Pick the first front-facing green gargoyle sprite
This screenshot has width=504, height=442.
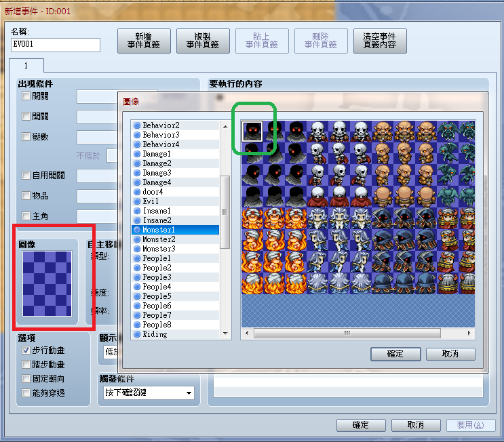tap(448, 132)
